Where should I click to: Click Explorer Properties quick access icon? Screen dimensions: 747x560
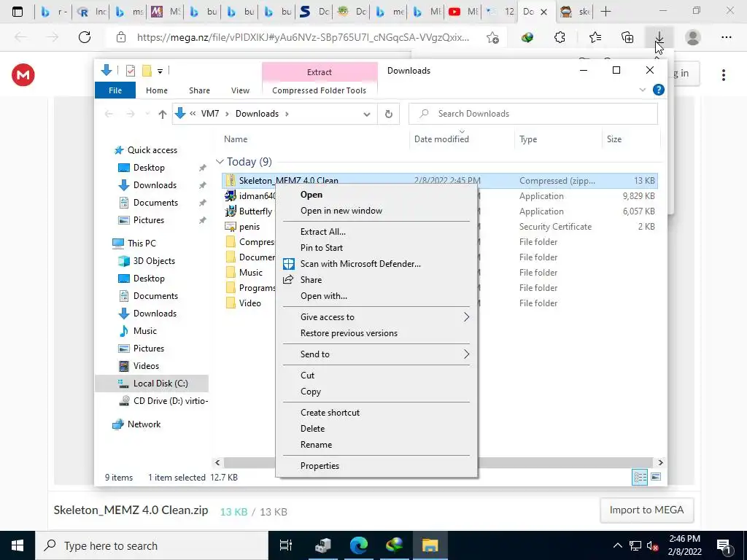click(x=130, y=71)
